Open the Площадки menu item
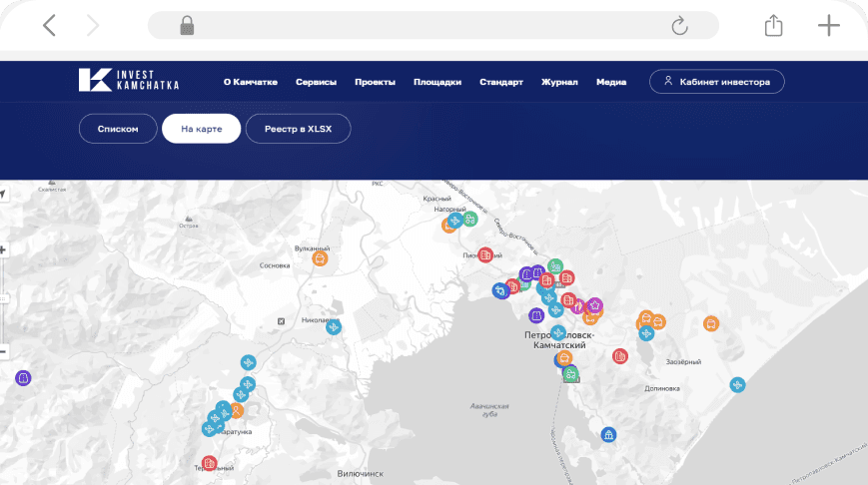The height and width of the screenshot is (485, 868). (437, 82)
